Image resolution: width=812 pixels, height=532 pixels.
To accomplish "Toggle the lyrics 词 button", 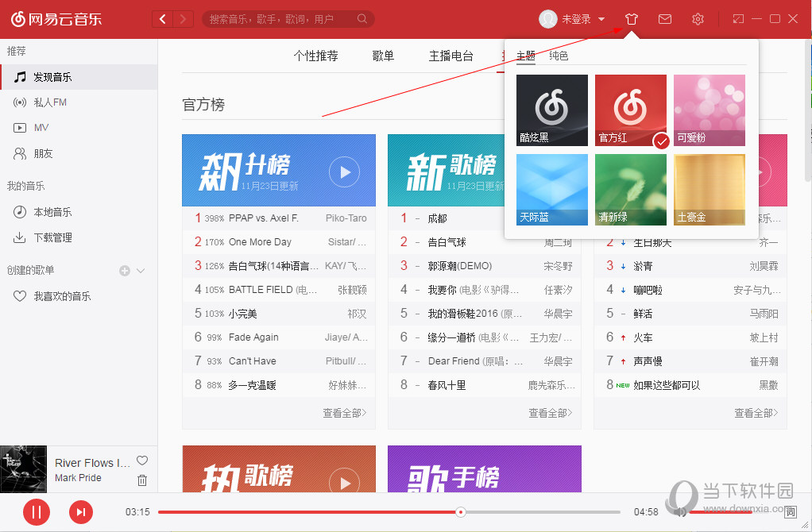I will [791, 512].
